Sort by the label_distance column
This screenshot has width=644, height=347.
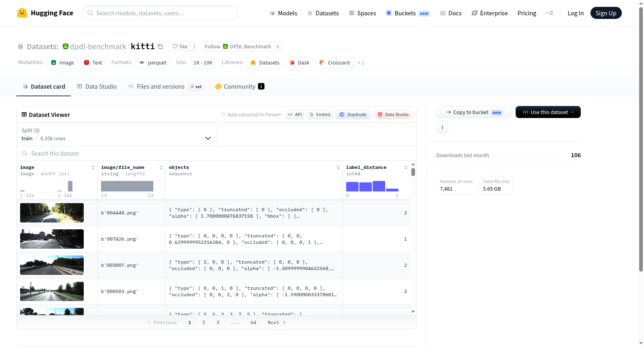406,167
